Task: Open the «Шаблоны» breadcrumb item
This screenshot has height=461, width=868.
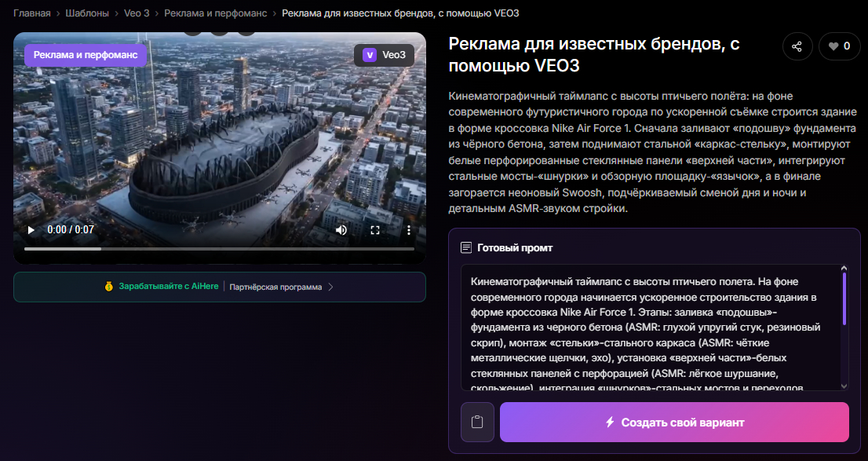Action: pos(86,13)
